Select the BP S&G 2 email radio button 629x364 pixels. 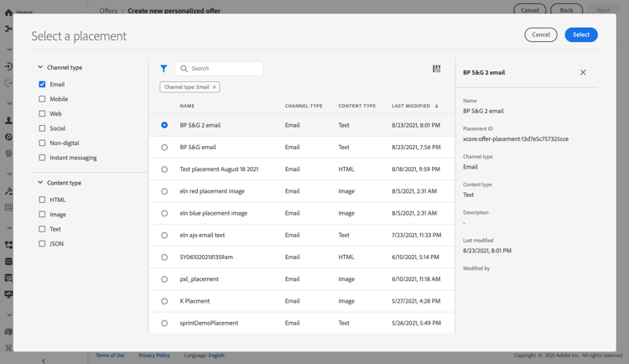(x=164, y=125)
